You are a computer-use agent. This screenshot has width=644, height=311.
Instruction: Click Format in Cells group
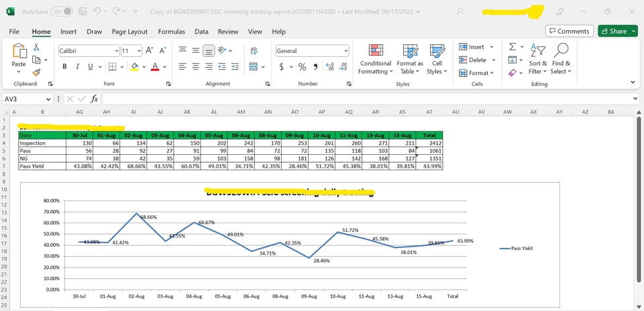pos(476,72)
